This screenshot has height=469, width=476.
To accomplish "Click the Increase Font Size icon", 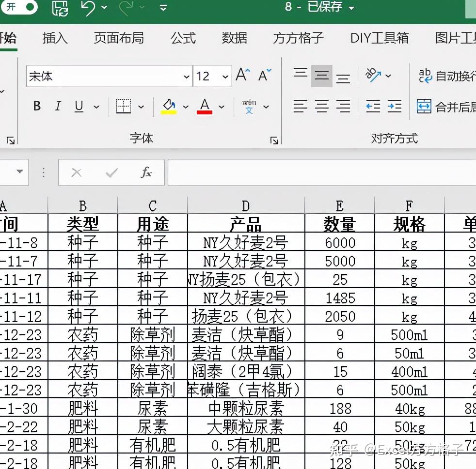I will 243,75.
